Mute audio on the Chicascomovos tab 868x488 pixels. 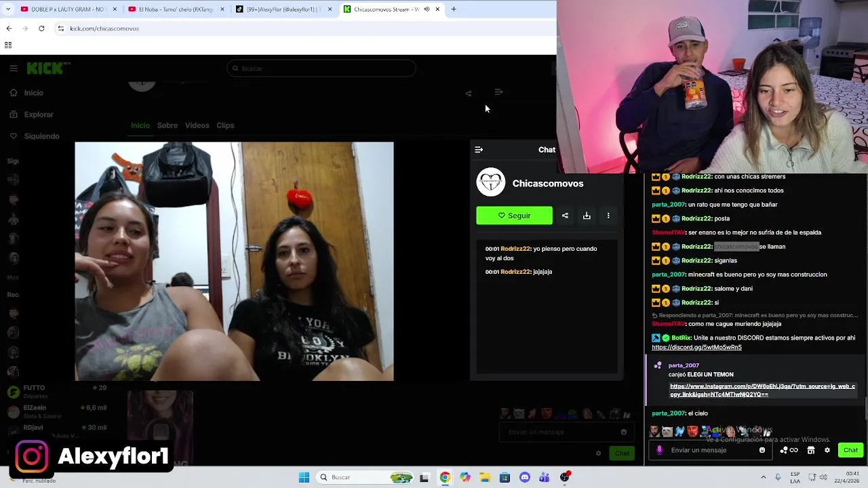point(427,9)
